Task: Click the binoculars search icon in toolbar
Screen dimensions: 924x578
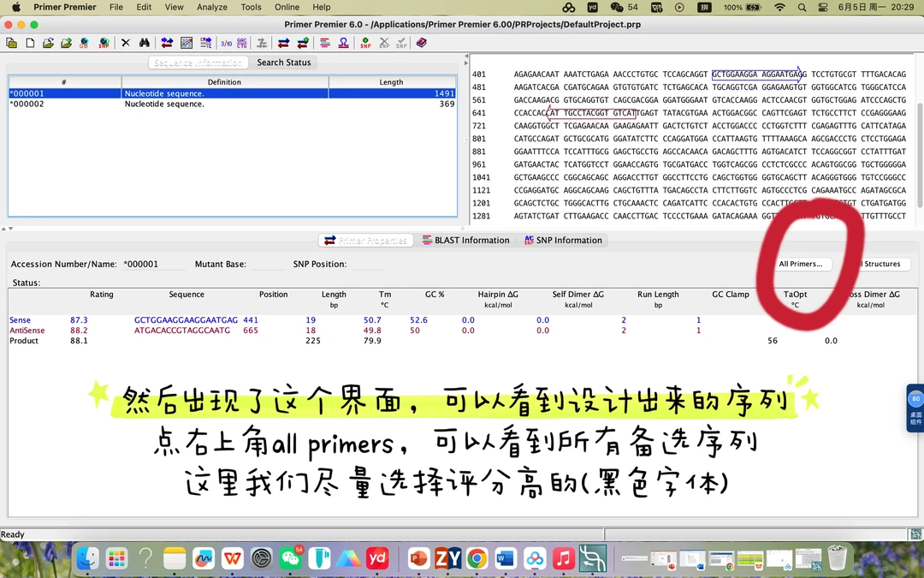Action: 145,43
